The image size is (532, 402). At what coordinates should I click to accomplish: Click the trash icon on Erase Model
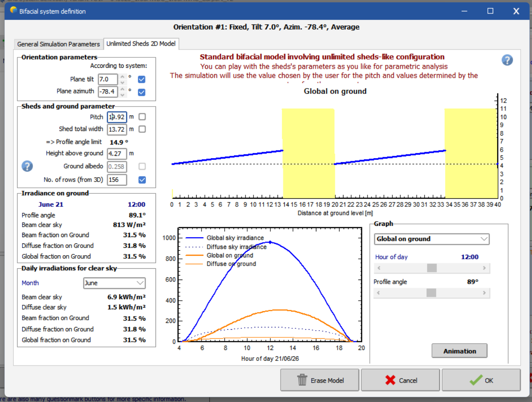pyautogui.click(x=302, y=380)
